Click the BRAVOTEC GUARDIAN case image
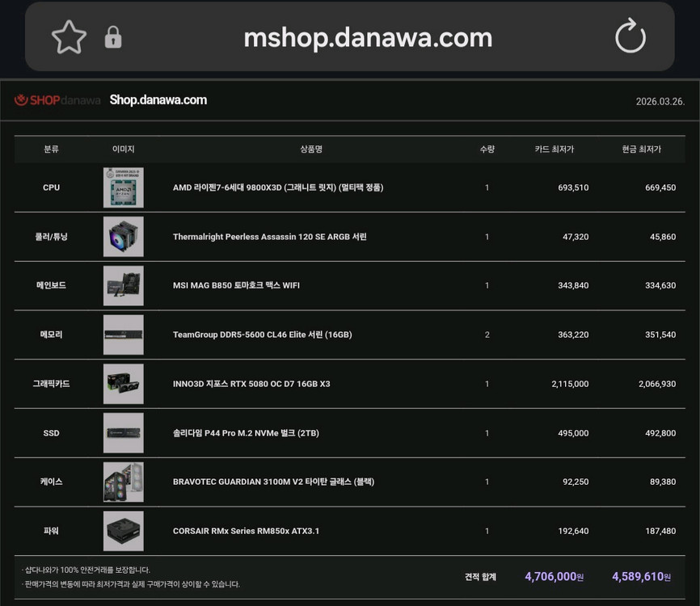The height and width of the screenshot is (606, 700). tap(123, 482)
